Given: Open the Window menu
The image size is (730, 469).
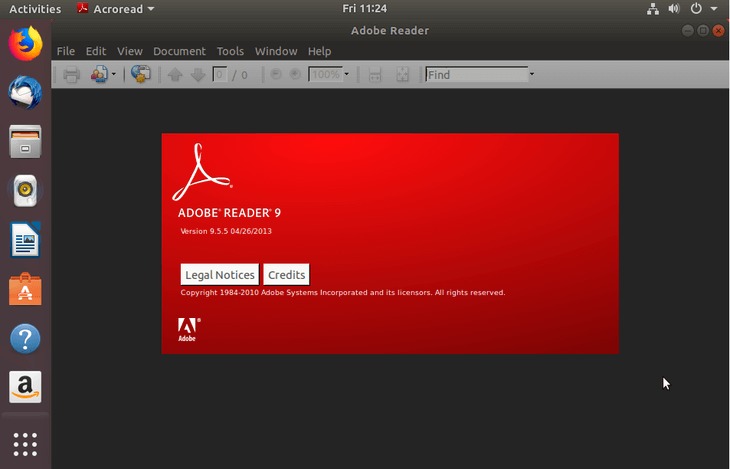Looking at the screenshot, I should tap(276, 51).
